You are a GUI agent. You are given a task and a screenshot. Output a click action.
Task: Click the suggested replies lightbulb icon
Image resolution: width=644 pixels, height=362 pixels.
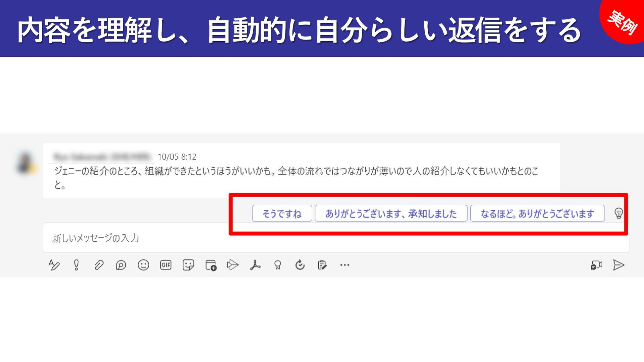[x=619, y=213]
